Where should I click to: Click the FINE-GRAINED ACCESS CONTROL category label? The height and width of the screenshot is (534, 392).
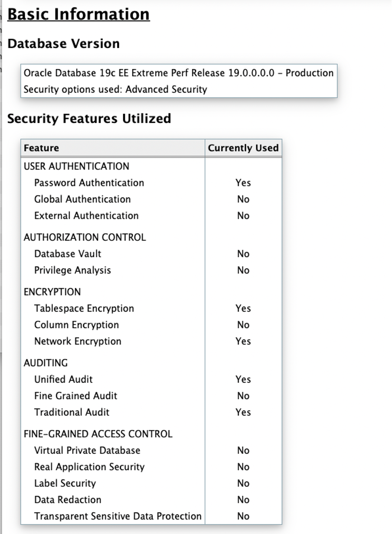pos(98,434)
